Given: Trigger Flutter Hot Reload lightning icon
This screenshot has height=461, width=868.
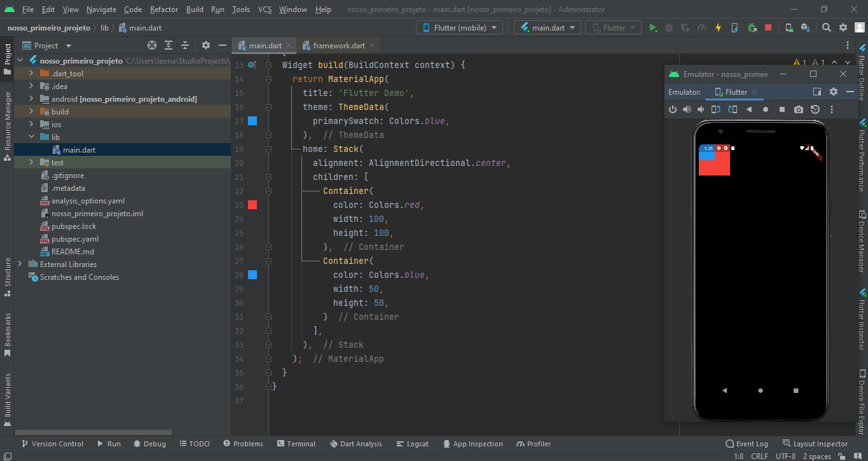Looking at the screenshot, I should click(719, 27).
